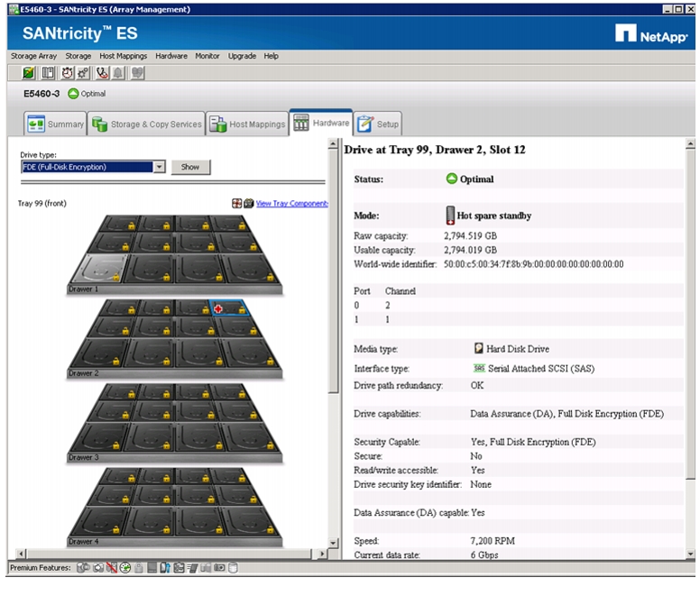Click the Drawer 2 label

click(x=83, y=373)
